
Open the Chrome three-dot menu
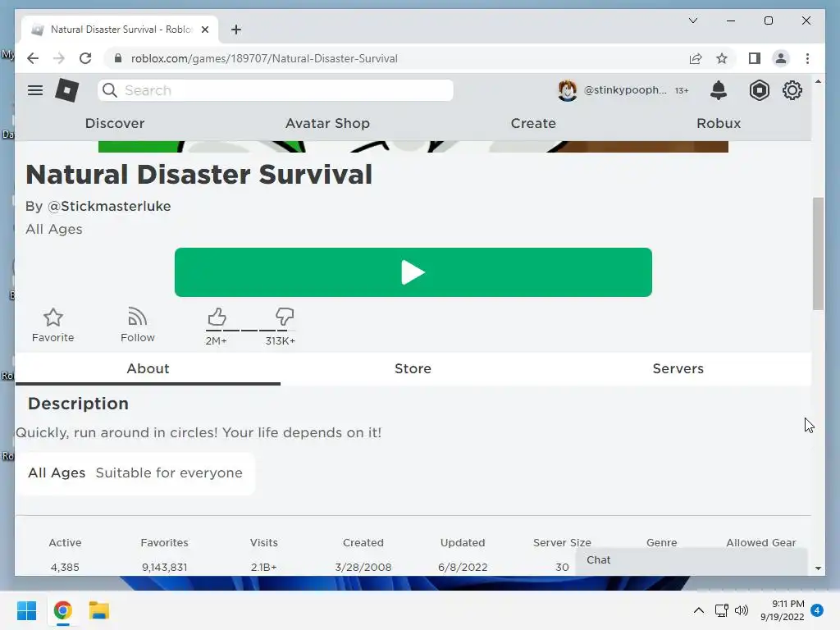(x=807, y=58)
